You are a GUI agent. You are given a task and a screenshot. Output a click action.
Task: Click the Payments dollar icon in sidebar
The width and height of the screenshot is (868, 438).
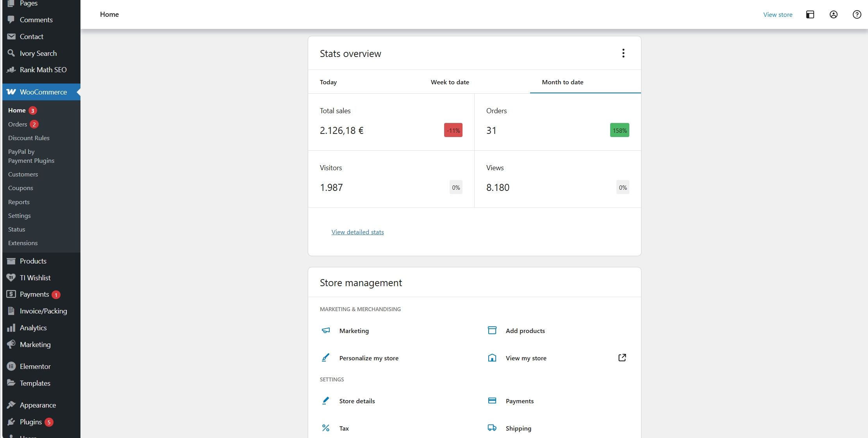click(11, 294)
